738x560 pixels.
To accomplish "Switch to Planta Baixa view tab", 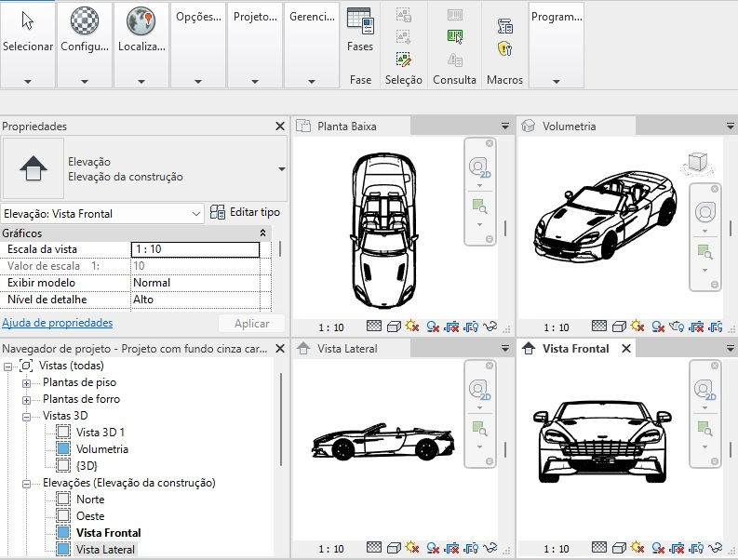I will [351, 127].
